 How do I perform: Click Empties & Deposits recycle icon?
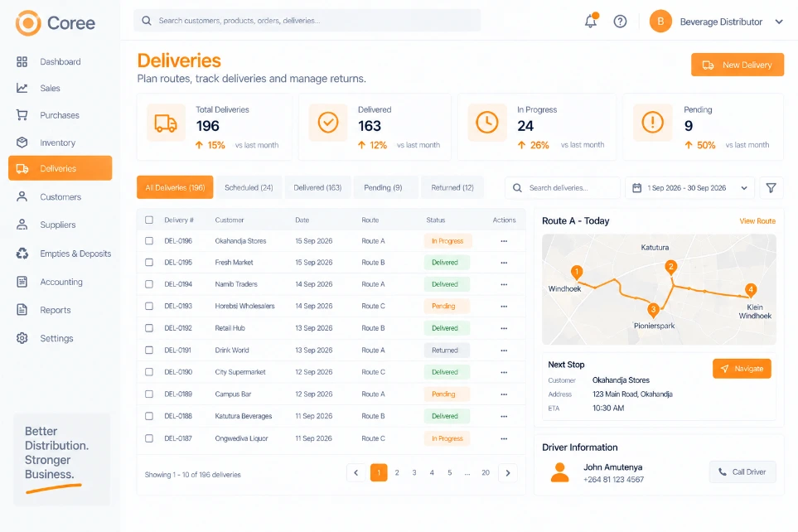point(22,253)
